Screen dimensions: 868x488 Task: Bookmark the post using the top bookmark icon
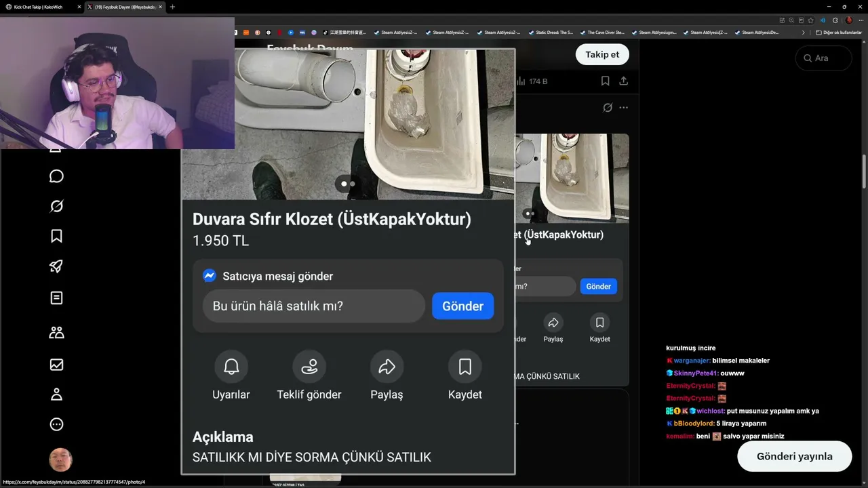coord(605,81)
